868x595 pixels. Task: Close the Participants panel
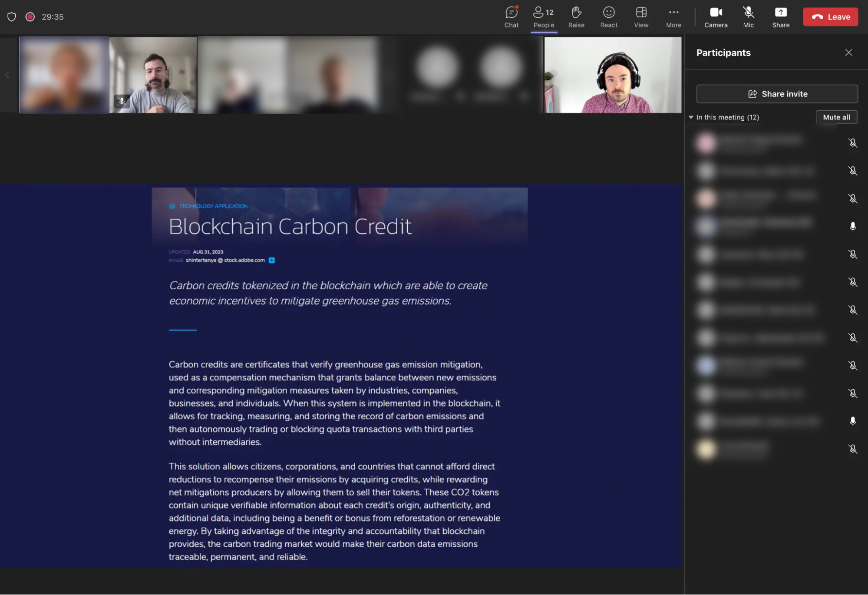click(x=848, y=53)
